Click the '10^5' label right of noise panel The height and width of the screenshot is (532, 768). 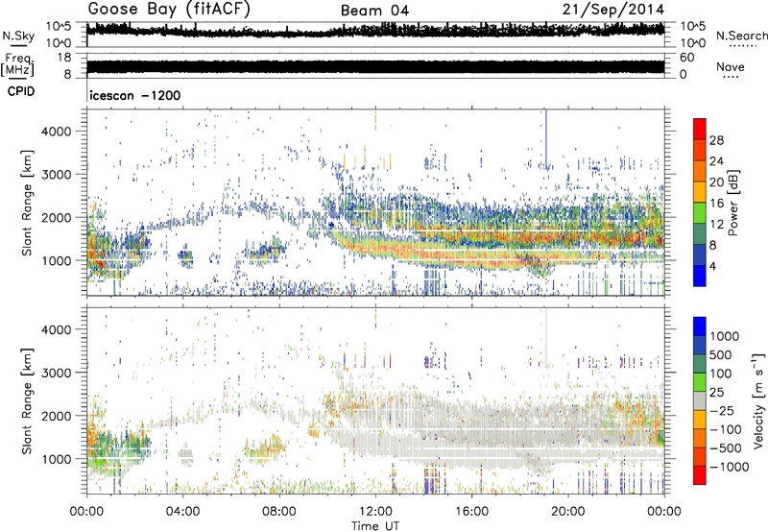(692, 27)
